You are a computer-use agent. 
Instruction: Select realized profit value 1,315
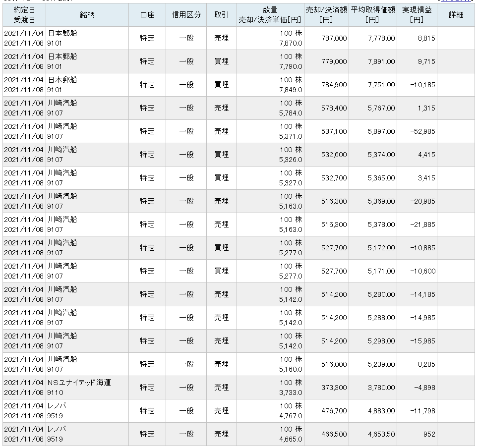pyautogui.click(x=426, y=108)
